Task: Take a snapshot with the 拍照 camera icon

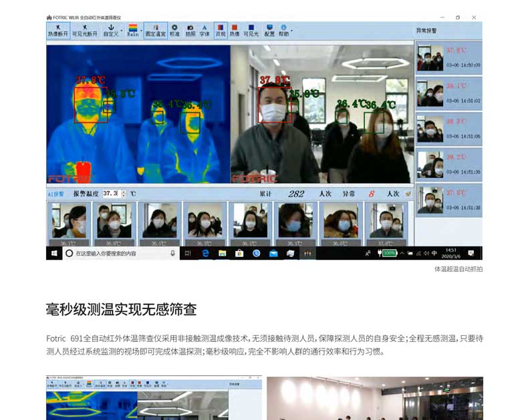Action: click(190, 29)
